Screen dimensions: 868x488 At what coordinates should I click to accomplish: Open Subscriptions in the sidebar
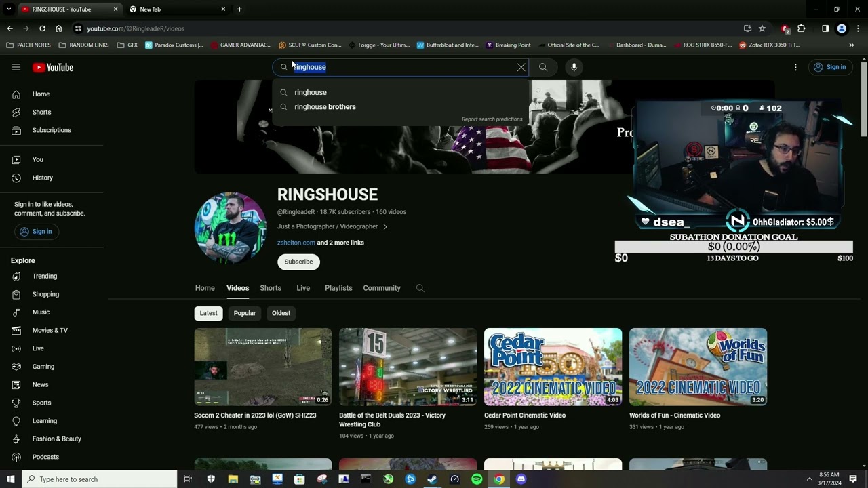click(52, 130)
